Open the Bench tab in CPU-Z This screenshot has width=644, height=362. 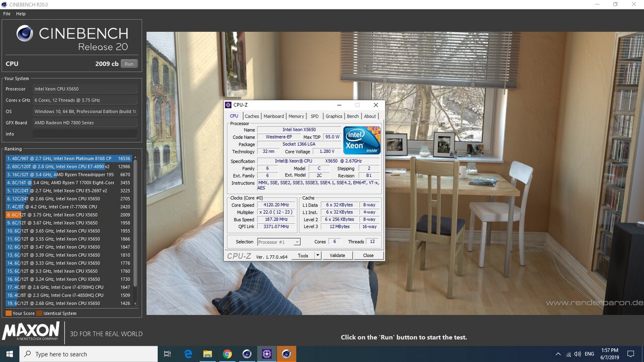[353, 116]
